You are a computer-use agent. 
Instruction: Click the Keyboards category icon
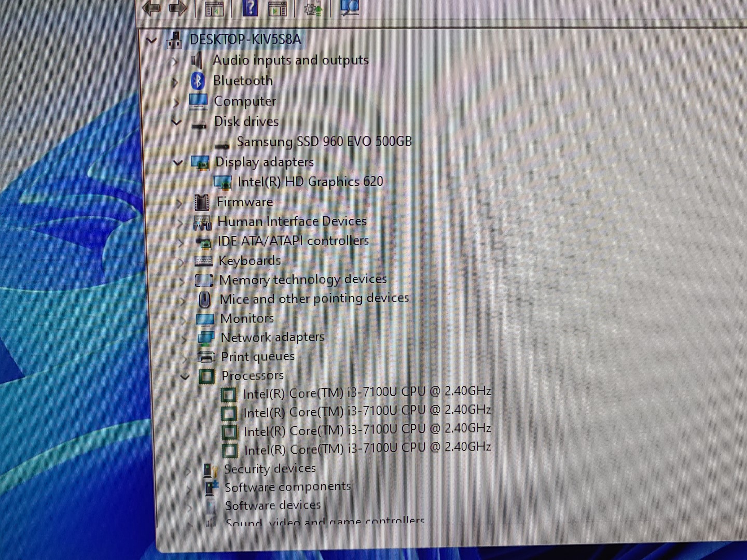pos(203,261)
